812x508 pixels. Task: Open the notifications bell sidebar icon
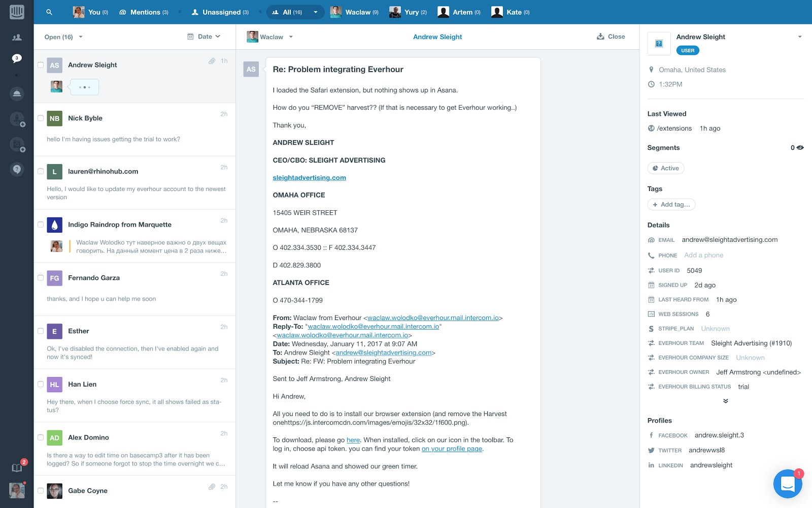click(17, 93)
